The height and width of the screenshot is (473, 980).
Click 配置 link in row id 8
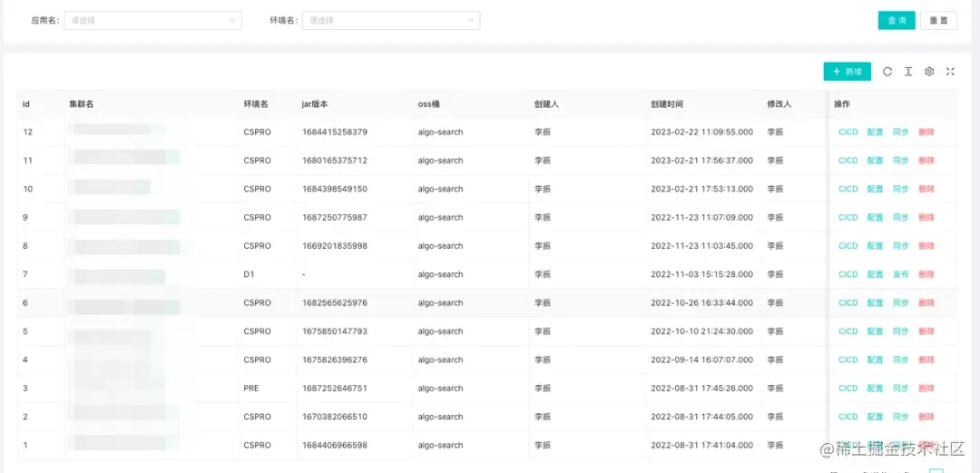875,246
